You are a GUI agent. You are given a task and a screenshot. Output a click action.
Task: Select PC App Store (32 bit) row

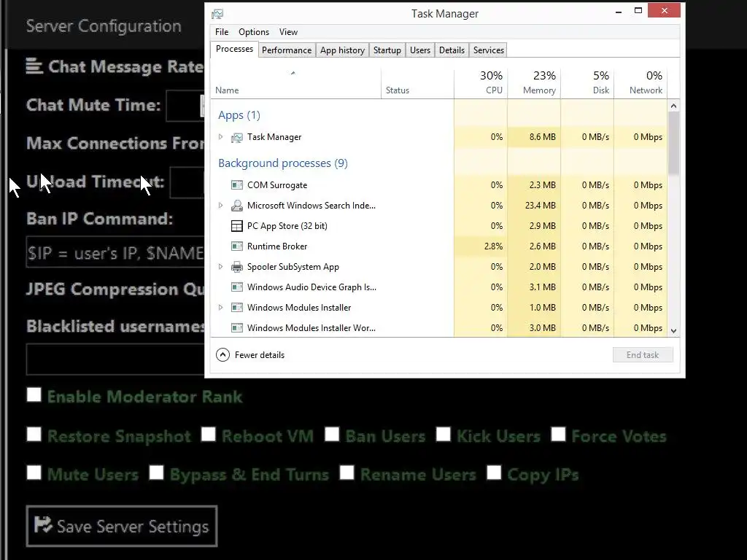point(438,226)
